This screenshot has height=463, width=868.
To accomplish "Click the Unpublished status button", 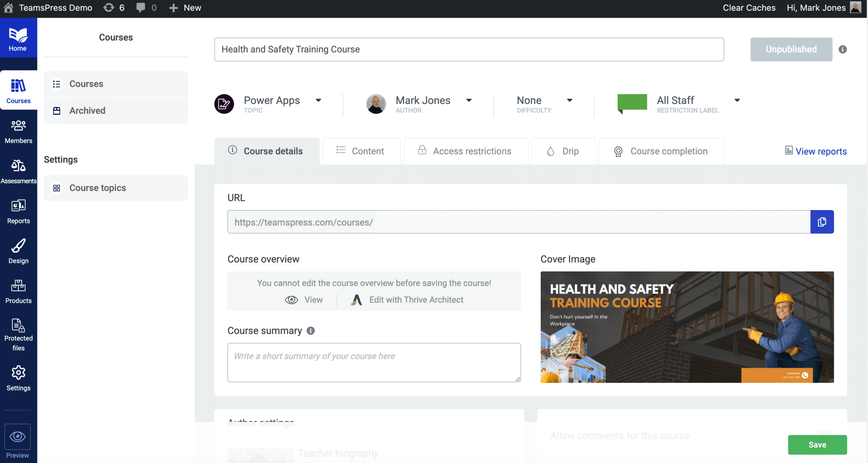I will point(791,49).
